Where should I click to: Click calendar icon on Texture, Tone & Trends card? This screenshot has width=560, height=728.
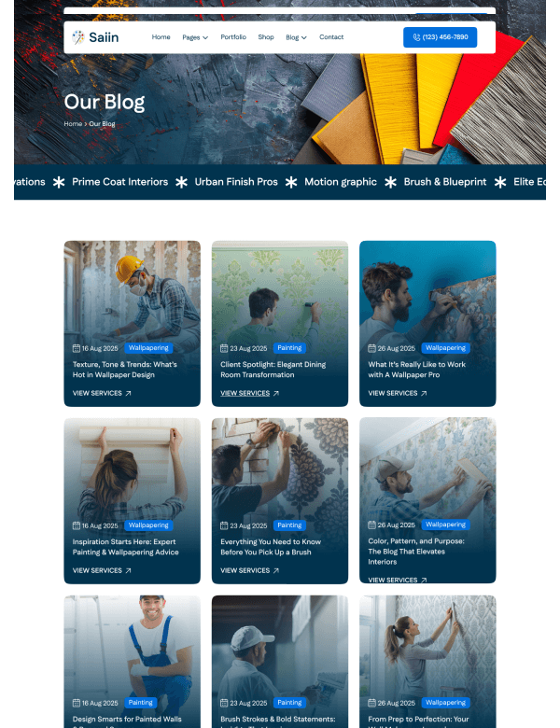(77, 348)
